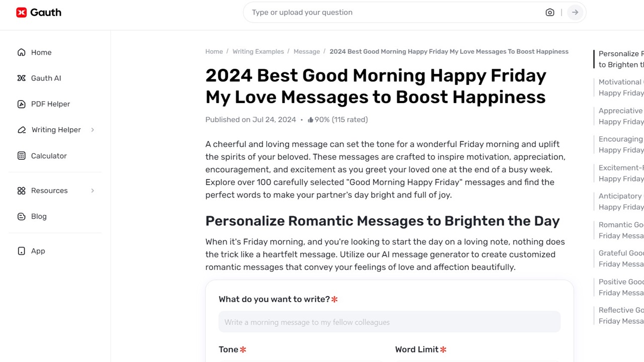Open the App section via its phone icon
This screenshot has width=644, height=362.
coord(21,251)
